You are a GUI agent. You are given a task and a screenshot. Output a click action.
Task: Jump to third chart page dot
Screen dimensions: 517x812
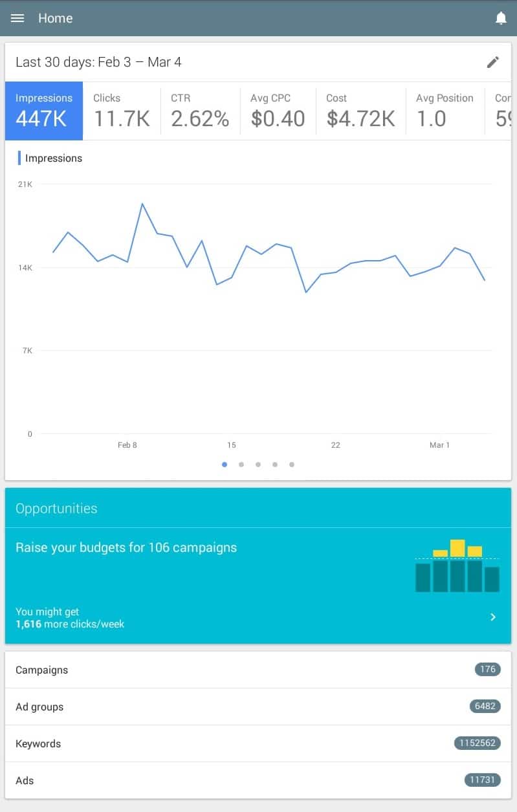coord(258,464)
